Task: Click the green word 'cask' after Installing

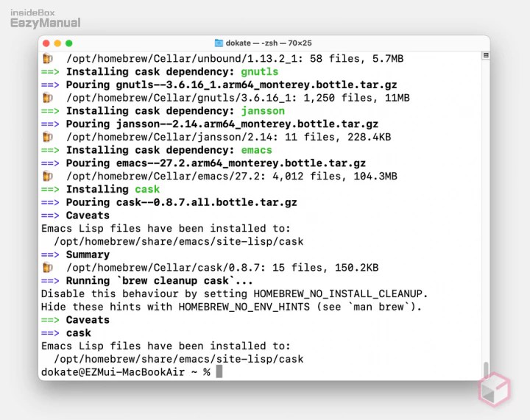Action: tap(147, 190)
